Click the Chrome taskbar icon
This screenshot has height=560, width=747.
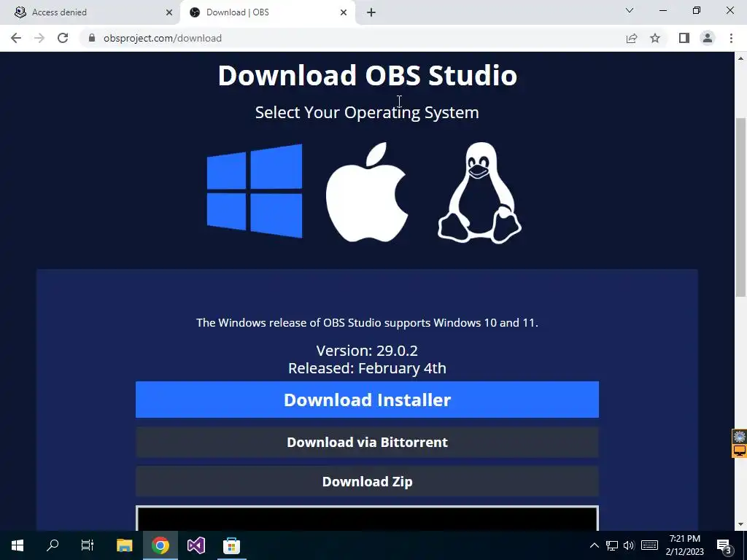click(x=160, y=545)
